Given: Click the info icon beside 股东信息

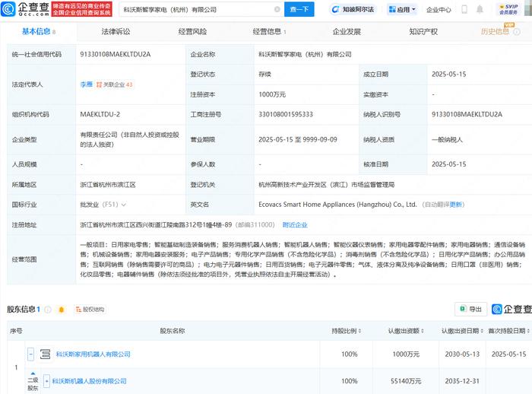Looking at the screenshot, I should point(48,310).
